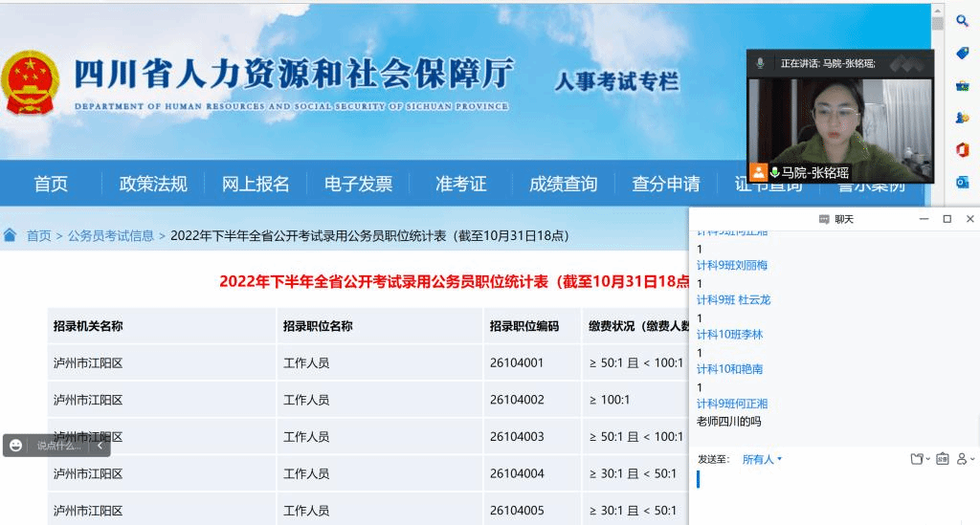Open the 政策法规 navigation menu item
This screenshot has width=980, height=525.
(x=153, y=184)
